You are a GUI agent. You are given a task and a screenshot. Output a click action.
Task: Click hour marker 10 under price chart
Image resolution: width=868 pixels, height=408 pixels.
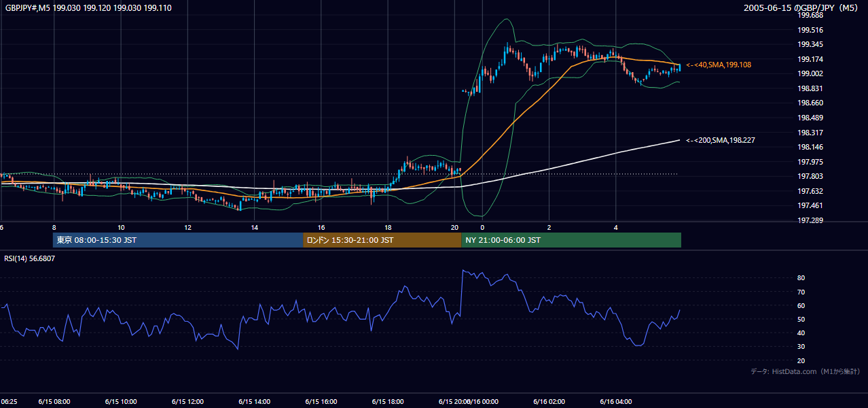click(121, 227)
